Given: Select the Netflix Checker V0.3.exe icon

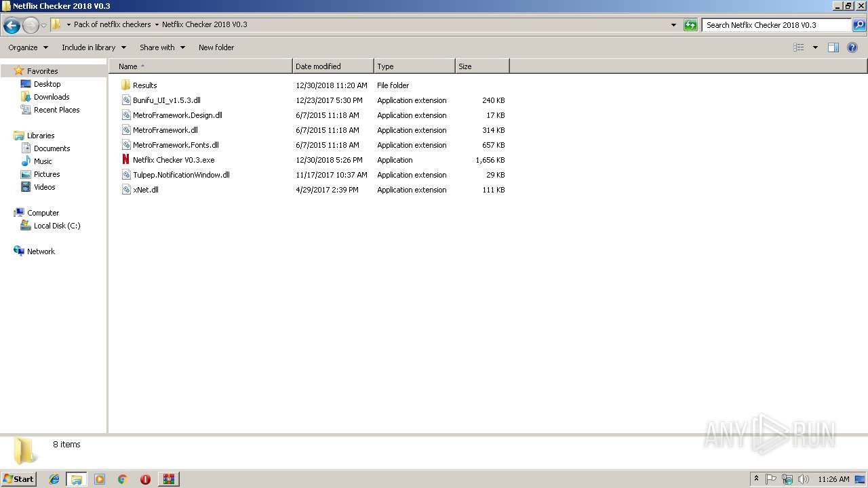Looking at the screenshot, I should [x=125, y=160].
